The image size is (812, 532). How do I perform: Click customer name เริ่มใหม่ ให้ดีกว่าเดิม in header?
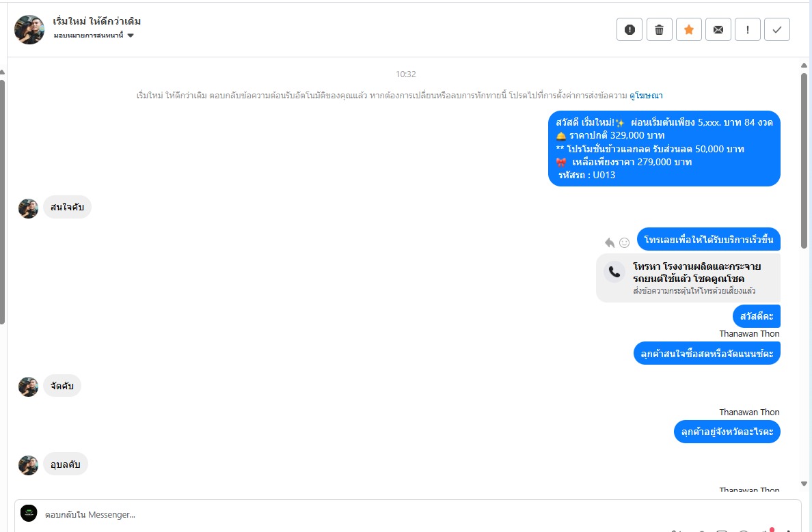coord(97,21)
